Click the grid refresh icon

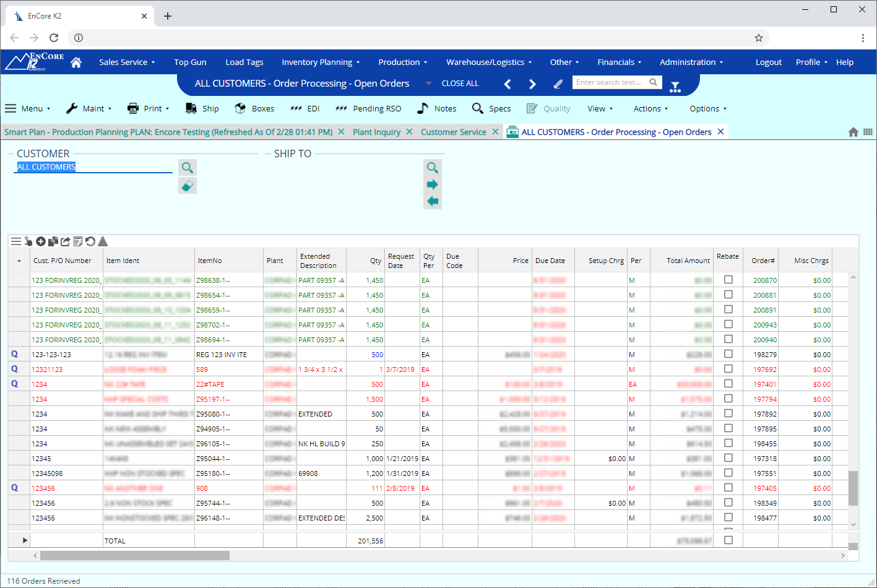coord(90,241)
